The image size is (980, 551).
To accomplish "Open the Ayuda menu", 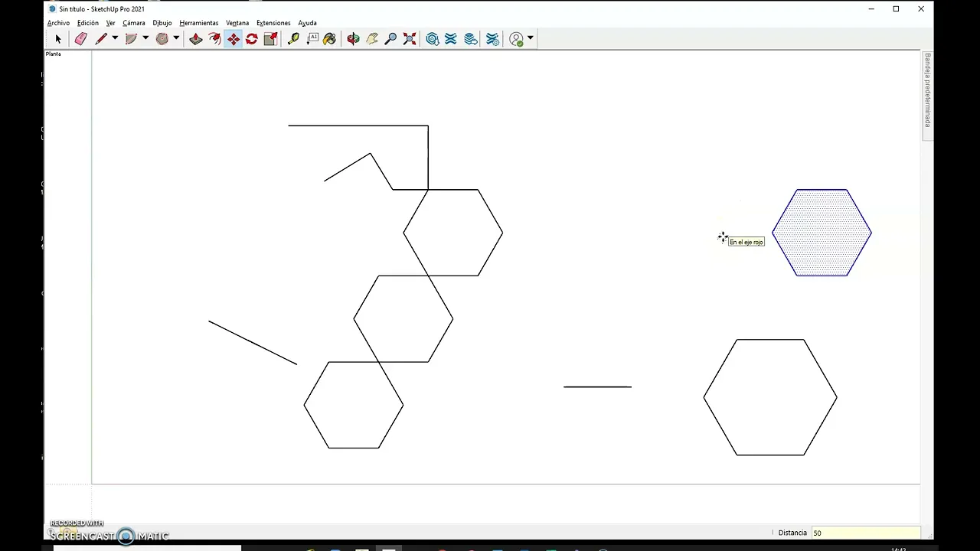I will click(307, 23).
